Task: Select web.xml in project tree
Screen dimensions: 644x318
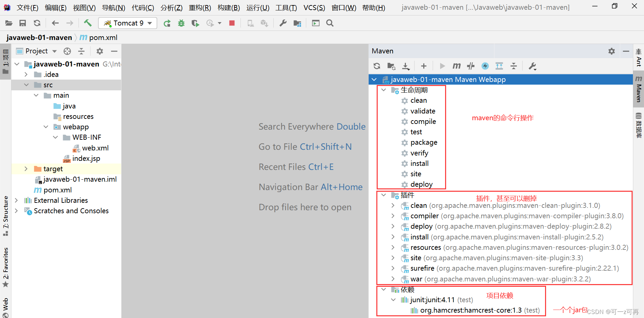Action: tap(91, 148)
